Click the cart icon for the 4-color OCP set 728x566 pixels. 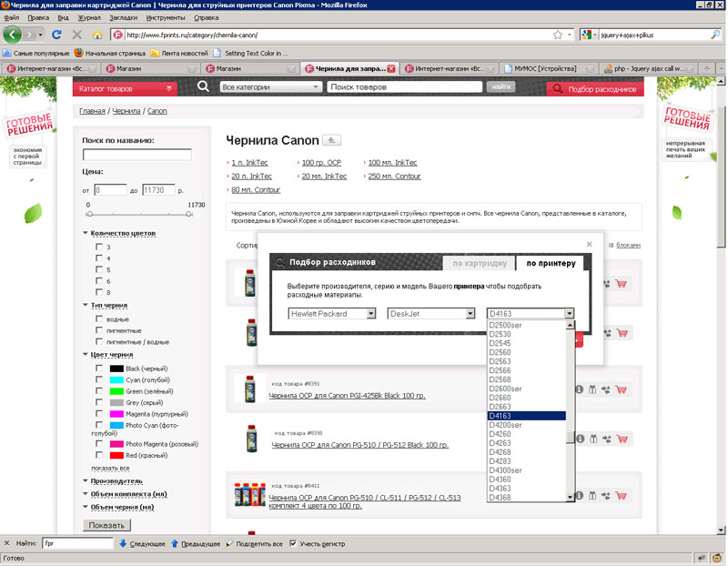pyautogui.click(x=621, y=496)
